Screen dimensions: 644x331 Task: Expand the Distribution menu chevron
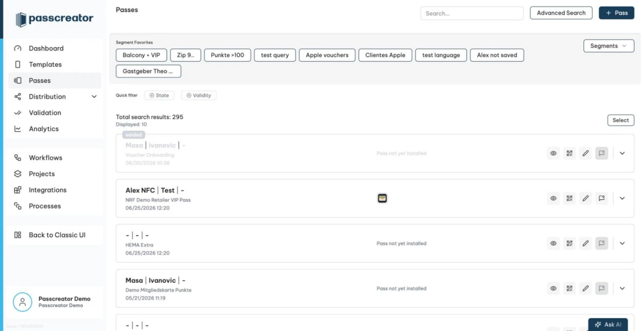coord(94,97)
